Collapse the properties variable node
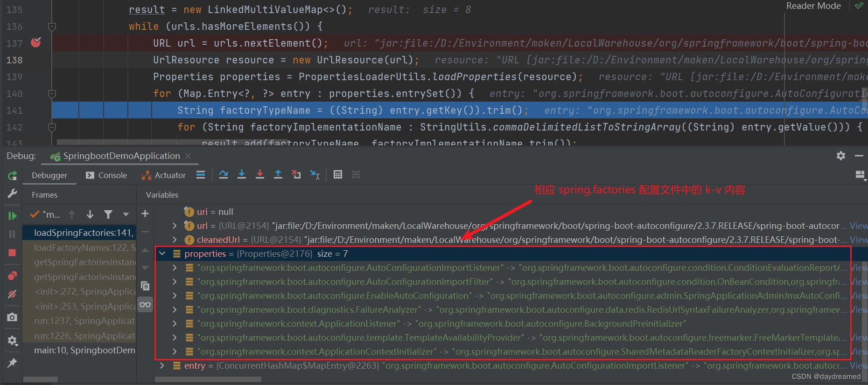Screen dimensions: 868x385 (x=162, y=254)
